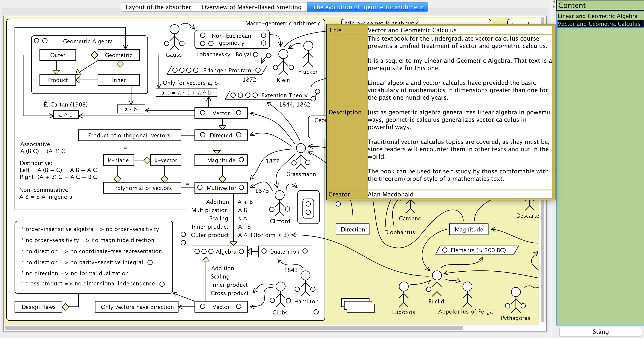Select the Clifford stick figure

(x=280, y=203)
